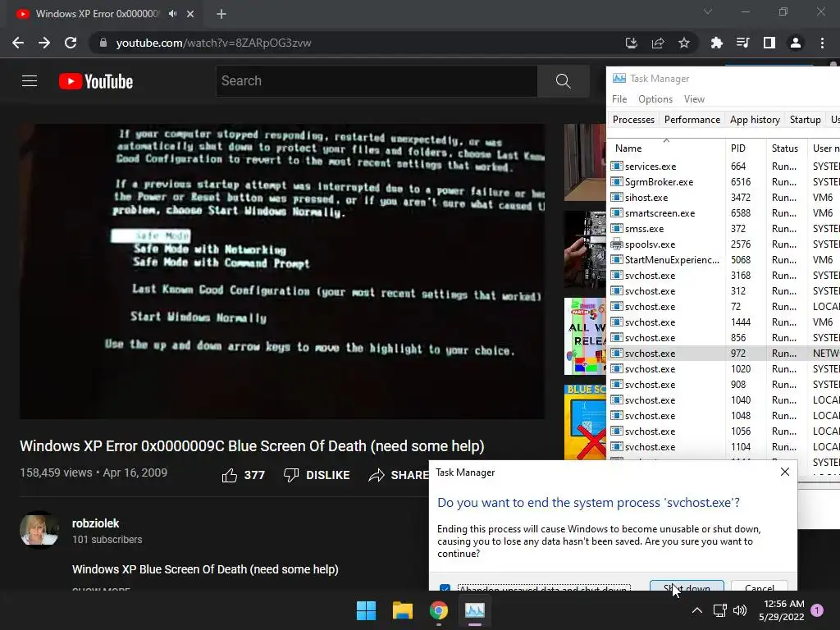Dislike the video with thumbs down
The height and width of the screenshot is (630, 840).
pos(291,475)
